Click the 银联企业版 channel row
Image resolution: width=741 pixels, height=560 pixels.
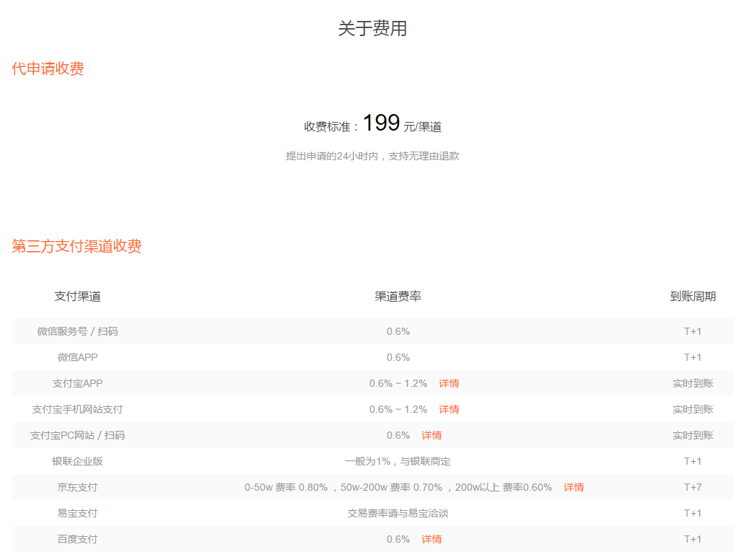[x=76, y=461]
